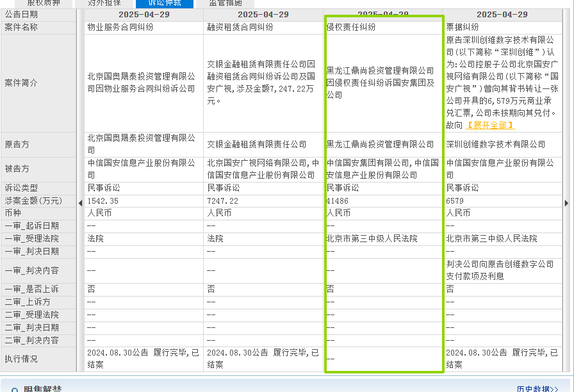Screen dimensions: 574x392
Task: Click the 二审_判决日期 row label
Action: pyautogui.click(x=31, y=327)
